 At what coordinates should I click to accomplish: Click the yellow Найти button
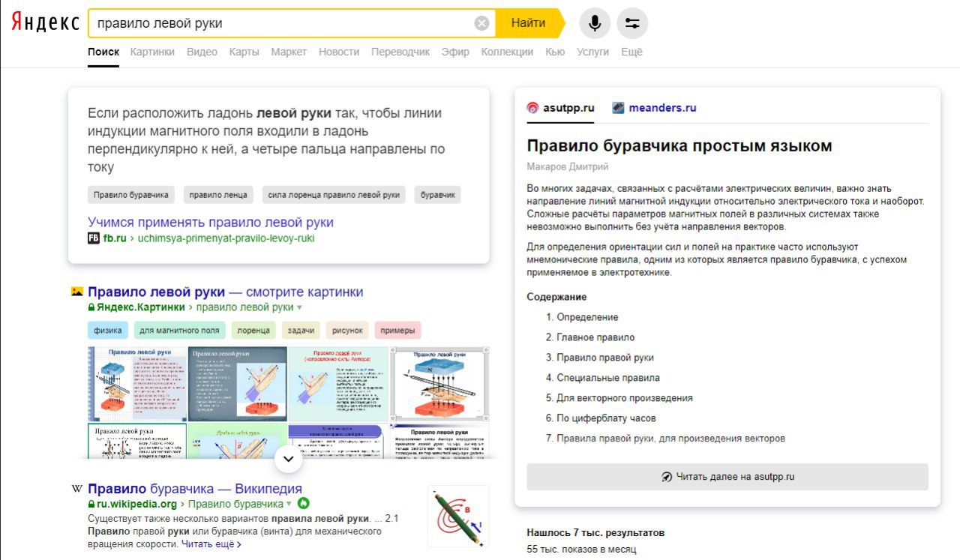(x=529, y=23)
